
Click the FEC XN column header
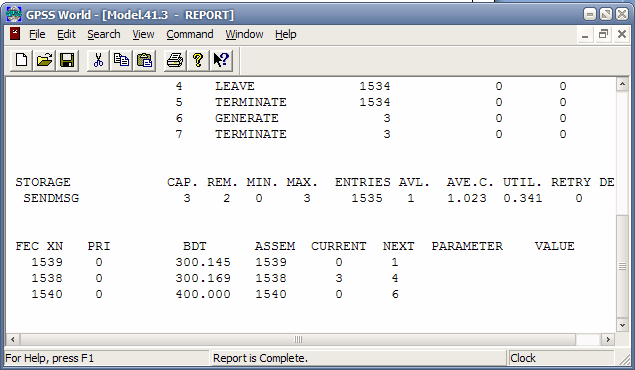pos(39,246)
